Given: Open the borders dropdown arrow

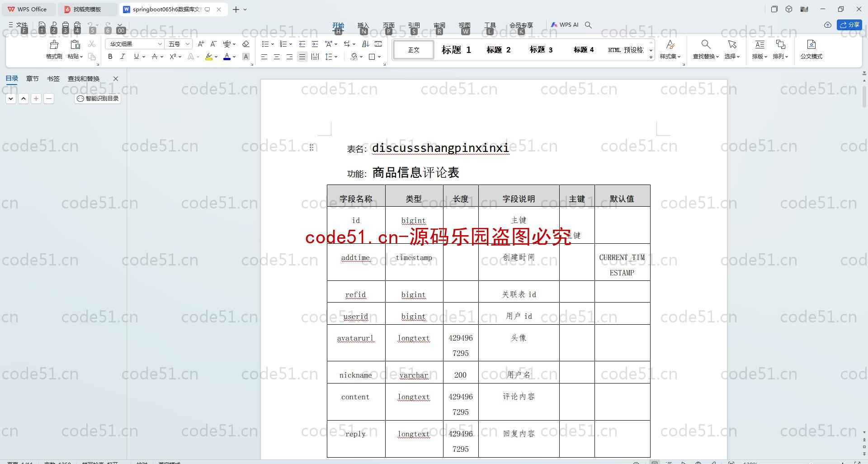Looking at the screenshot, I should [379, 57].
